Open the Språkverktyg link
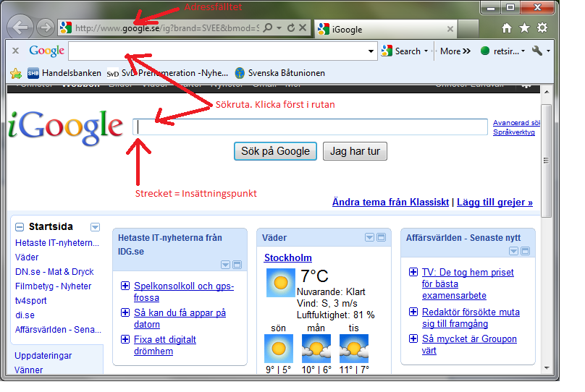 tap(514, 132)
